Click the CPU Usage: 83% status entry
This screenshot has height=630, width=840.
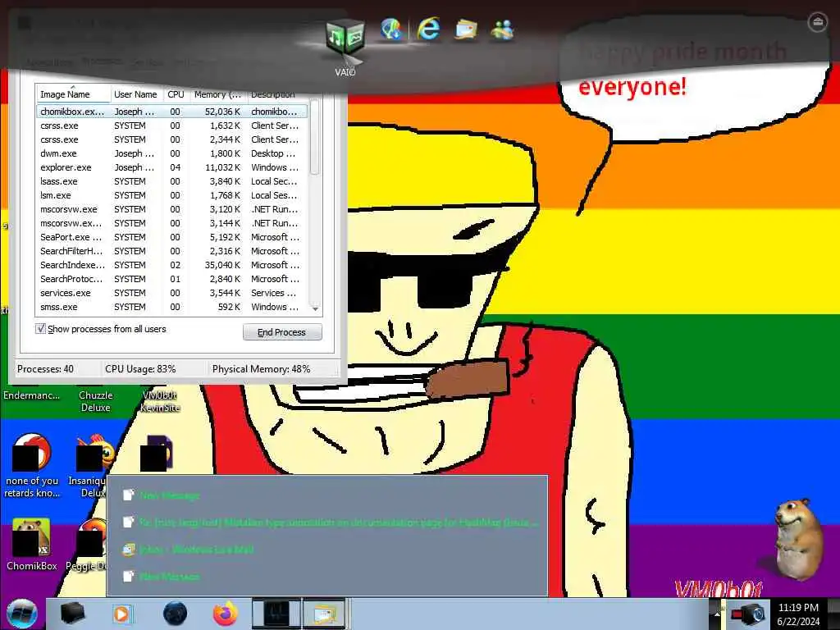[140, 368]
